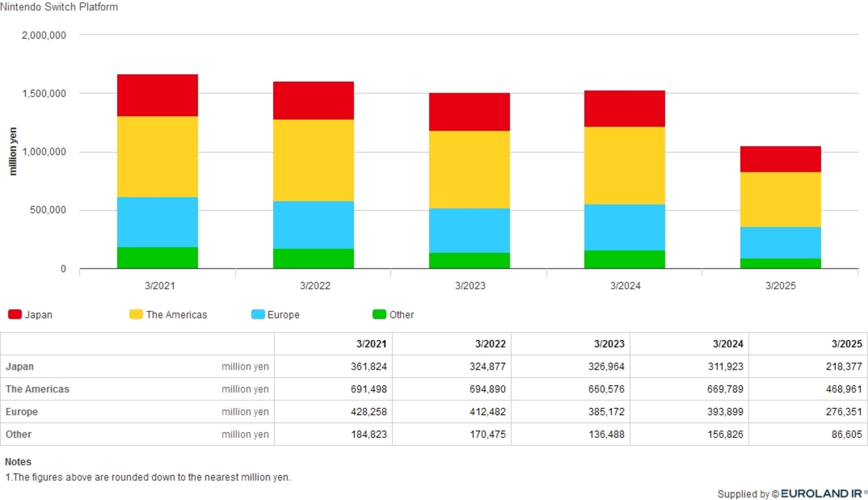Select the green Other segment of 3/2025 bar
Viewport: 868px width, 500px height.
pos(781,263)
